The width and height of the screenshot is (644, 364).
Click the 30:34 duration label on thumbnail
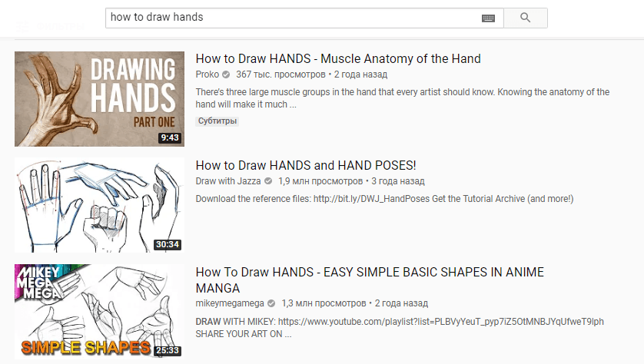pos(168,244)
